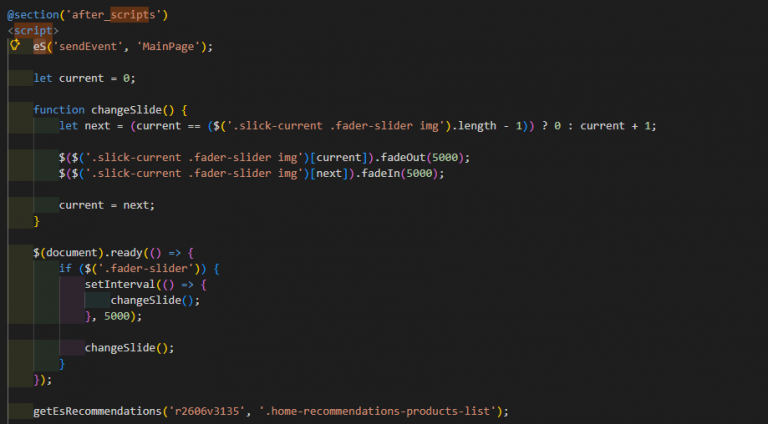Click the opening script tag

(33, 30)
